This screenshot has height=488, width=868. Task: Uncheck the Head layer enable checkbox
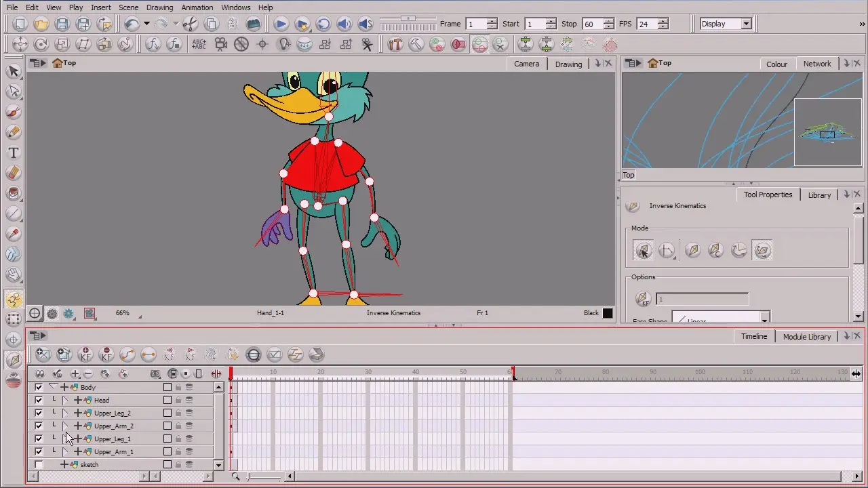pos(39,400)
